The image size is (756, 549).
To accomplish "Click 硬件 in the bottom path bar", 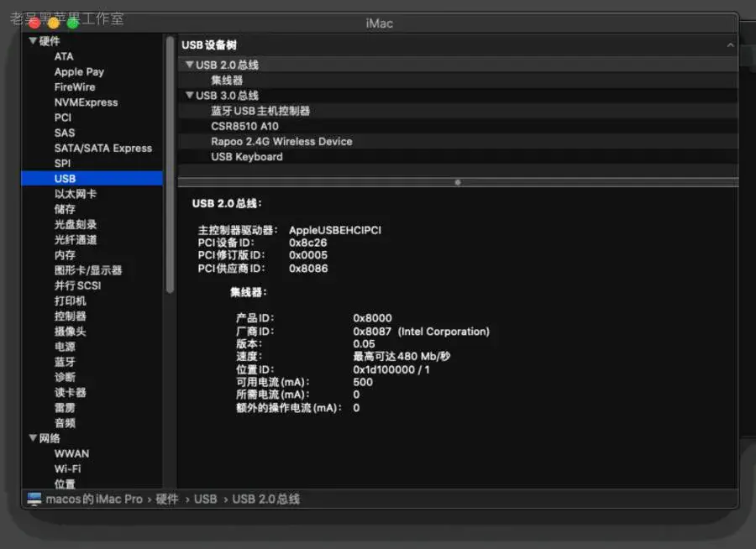I will (167, 499).
